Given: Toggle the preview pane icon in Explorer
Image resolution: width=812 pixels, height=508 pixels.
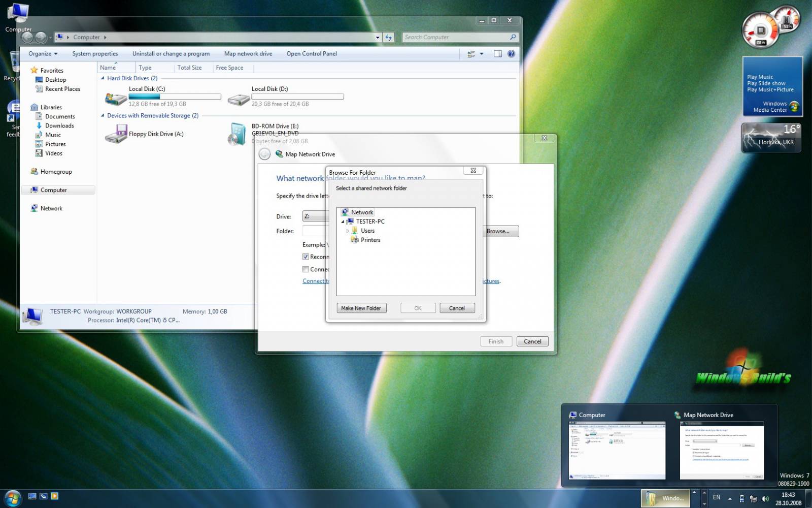Looking at the screenshot, I should tap(497, 53).
